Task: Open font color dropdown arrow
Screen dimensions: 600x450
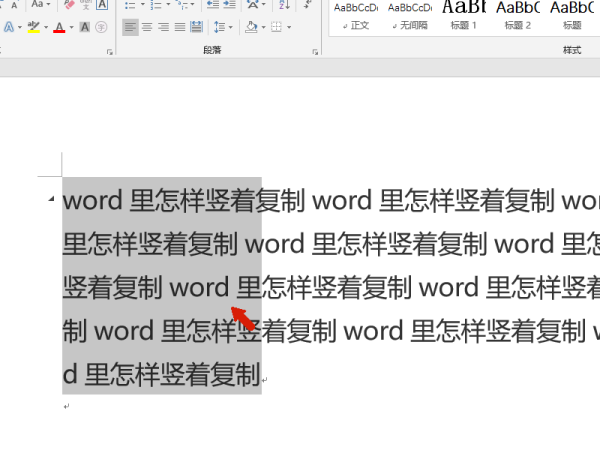Action: tap(71, 28)
